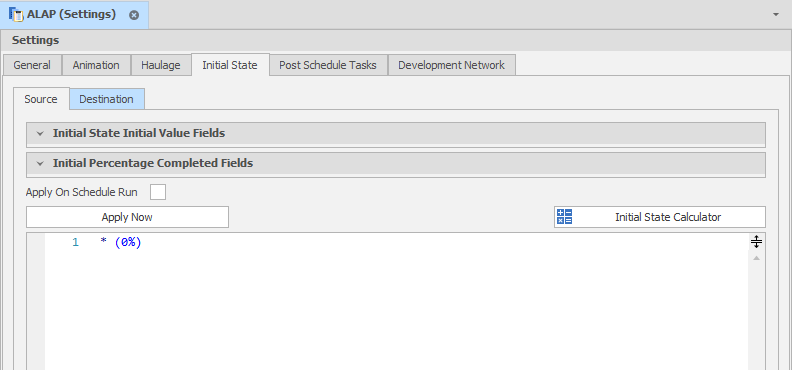Click the editor scroll up arrow
The width and height of the screenshot is (793, 370).
point(756,258)
